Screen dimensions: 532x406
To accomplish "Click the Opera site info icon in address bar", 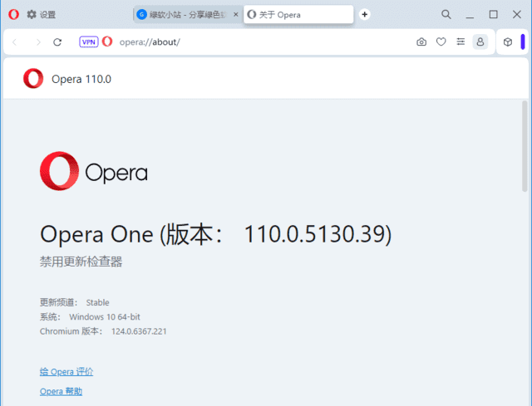I will coord(107,42).
